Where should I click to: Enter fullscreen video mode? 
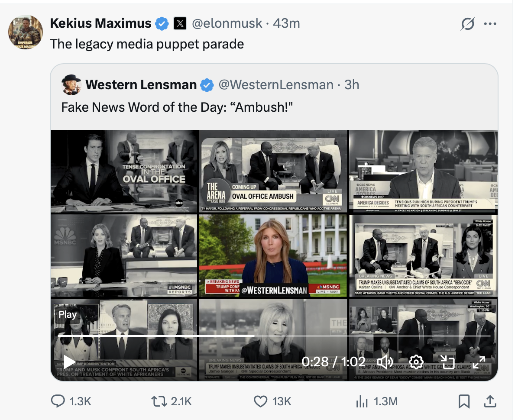pyautogui.click(x=479, y=362)
